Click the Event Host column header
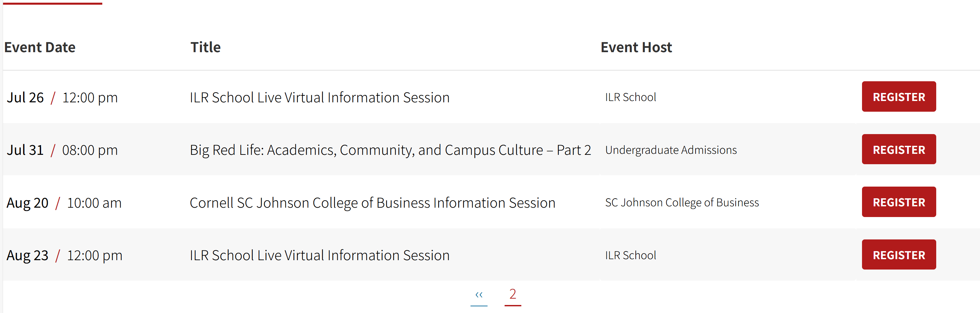The width and height of the screenshot is (980, 313). coord(636,47)
